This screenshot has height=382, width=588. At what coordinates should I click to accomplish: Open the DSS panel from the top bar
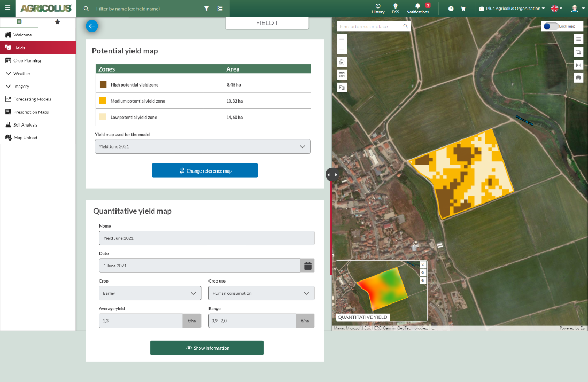(396, 8)
